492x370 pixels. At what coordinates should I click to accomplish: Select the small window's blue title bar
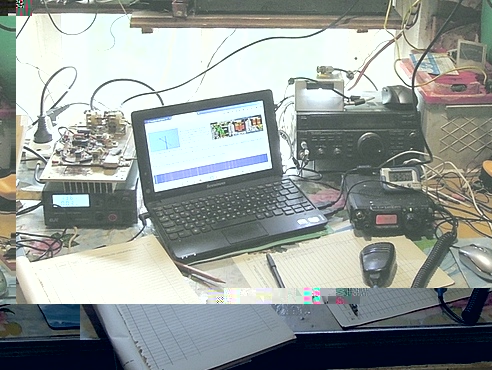click(x=158, y=120)
